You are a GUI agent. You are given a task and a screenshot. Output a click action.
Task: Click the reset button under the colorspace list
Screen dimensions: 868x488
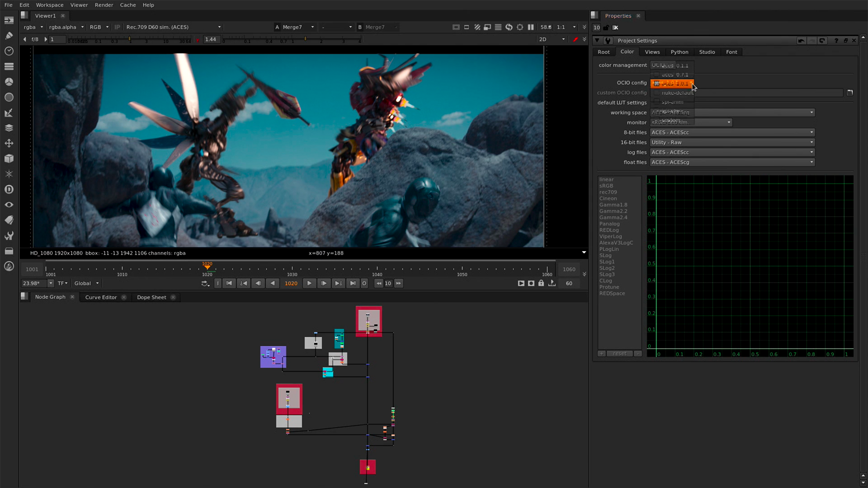619,353
